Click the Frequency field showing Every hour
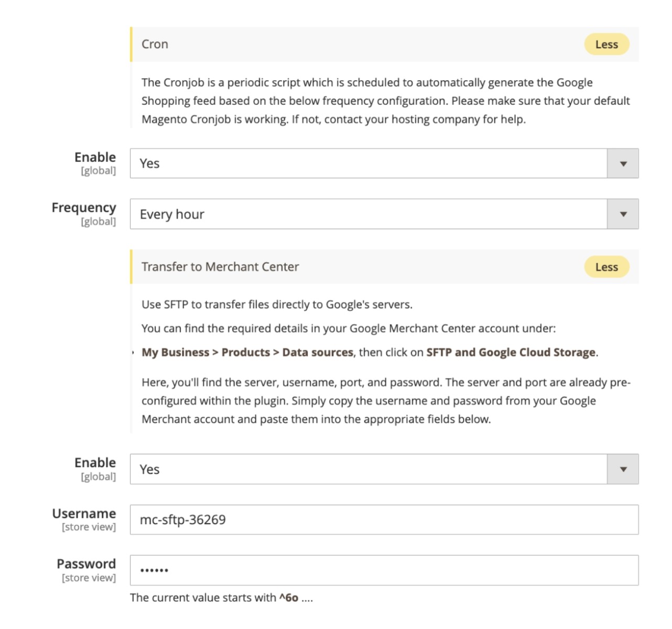This screenshot has height=629, width=672. pos(384,214)
